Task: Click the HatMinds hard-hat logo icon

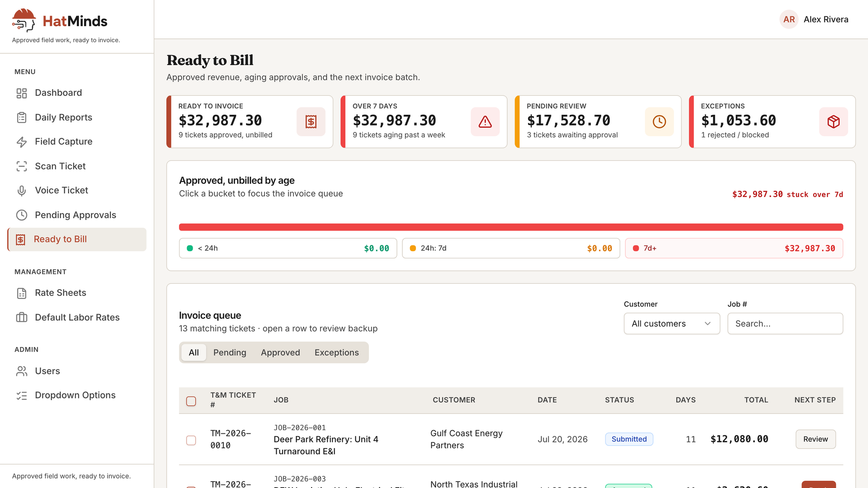Action: (x=24, y=20)
